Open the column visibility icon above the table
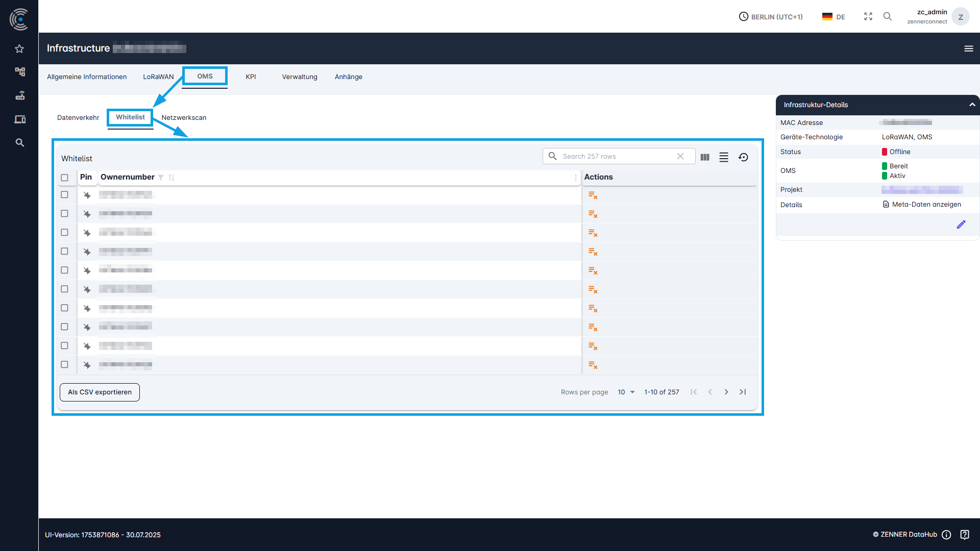 [x=704, y=157]
